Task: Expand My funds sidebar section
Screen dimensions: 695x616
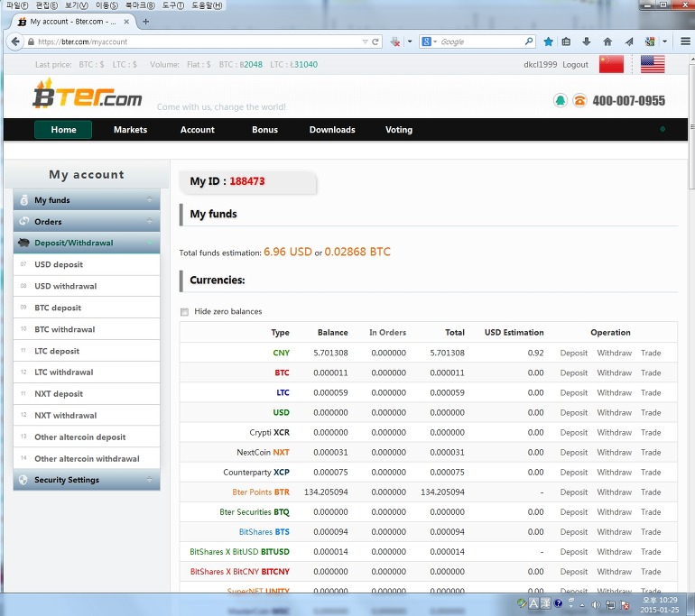Action: pyautogui.click(x=149, y=199)
